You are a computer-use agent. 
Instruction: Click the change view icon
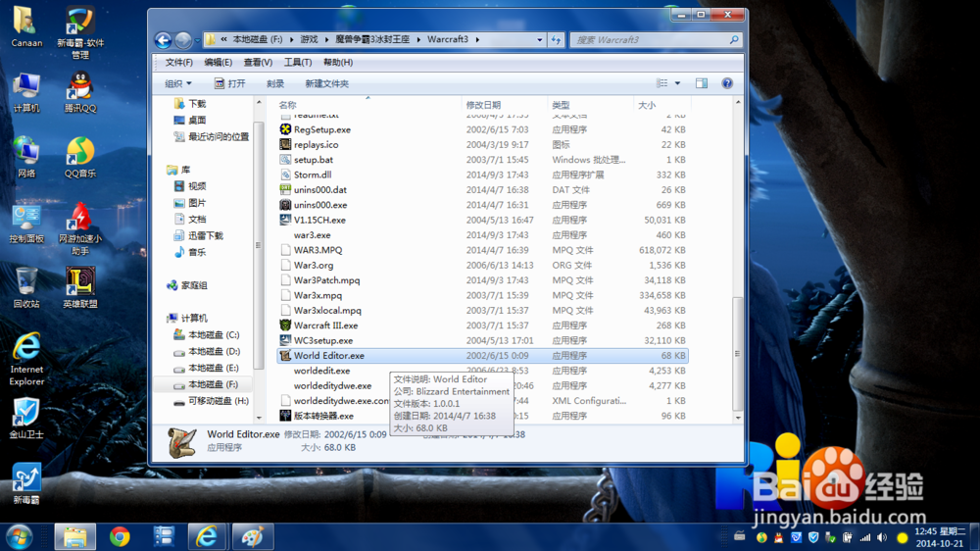click(661, 83)
